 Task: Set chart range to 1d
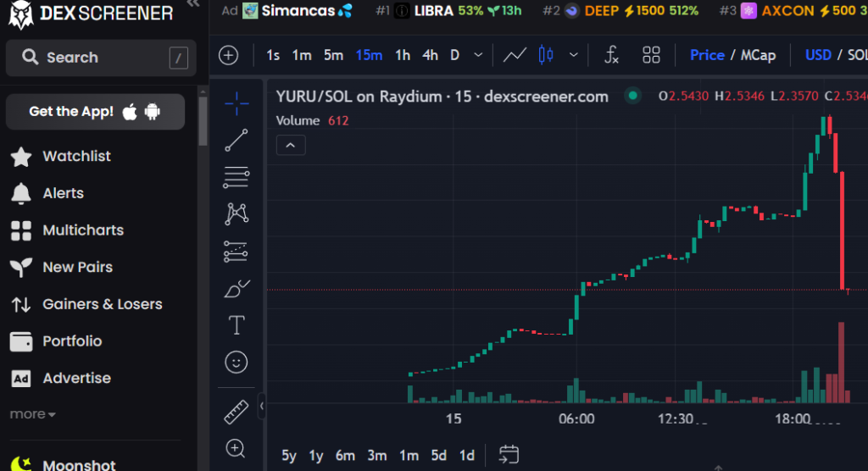pyautogui.click(x=467, y=456)
